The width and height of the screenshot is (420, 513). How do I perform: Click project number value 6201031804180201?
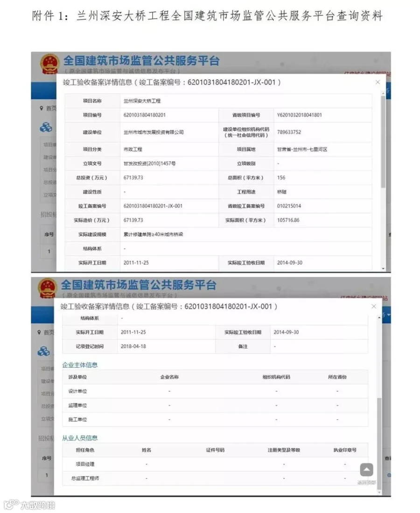tap(145, 115)
